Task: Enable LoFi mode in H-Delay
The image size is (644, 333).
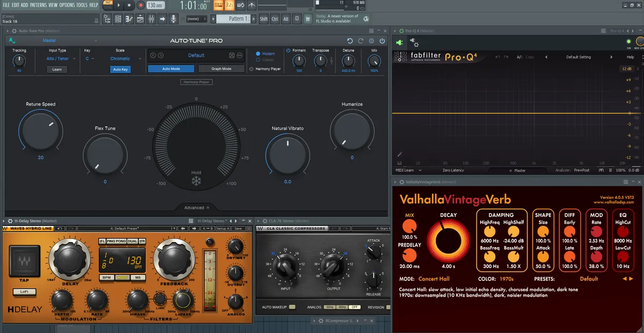Action: 24,292
